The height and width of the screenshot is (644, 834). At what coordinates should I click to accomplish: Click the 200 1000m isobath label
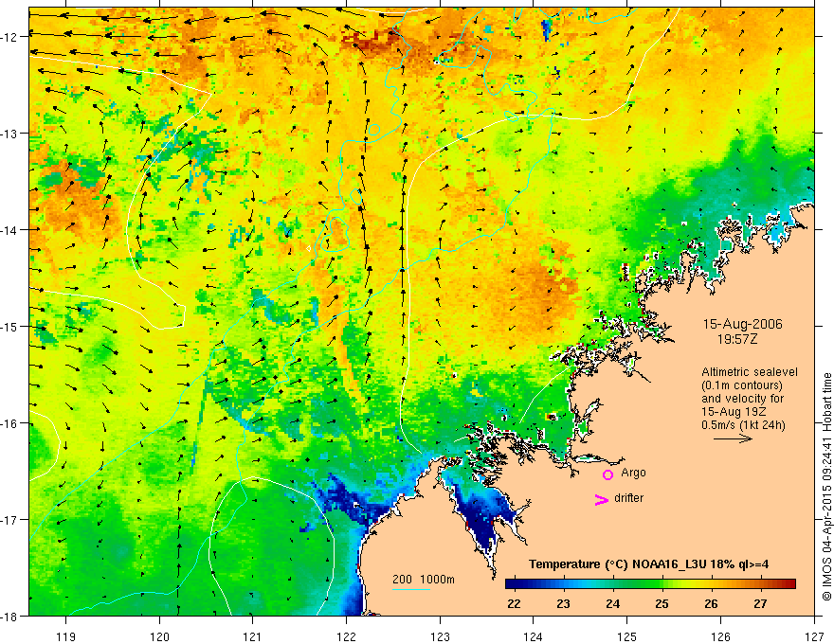pyautogui.click(x=424, y=580)
